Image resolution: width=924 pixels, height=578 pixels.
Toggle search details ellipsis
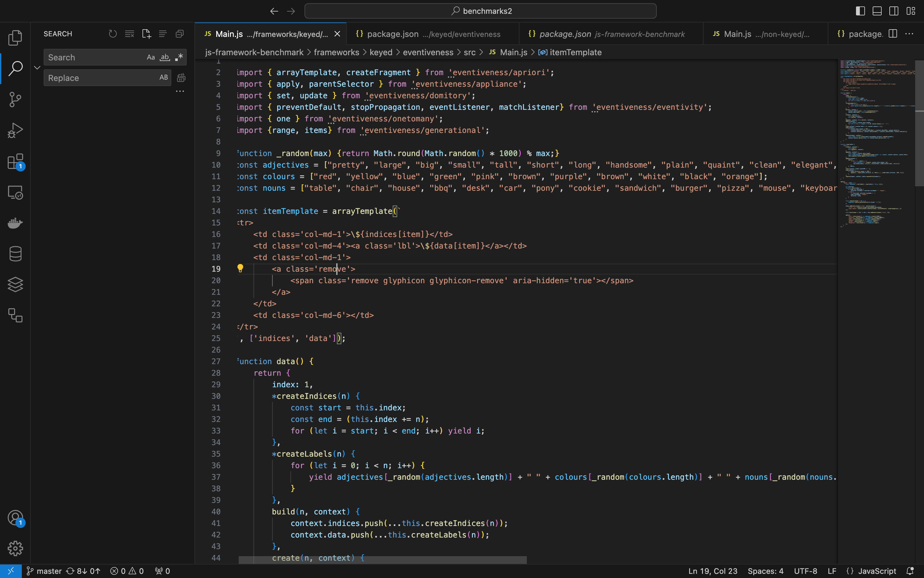pos(180,92)
